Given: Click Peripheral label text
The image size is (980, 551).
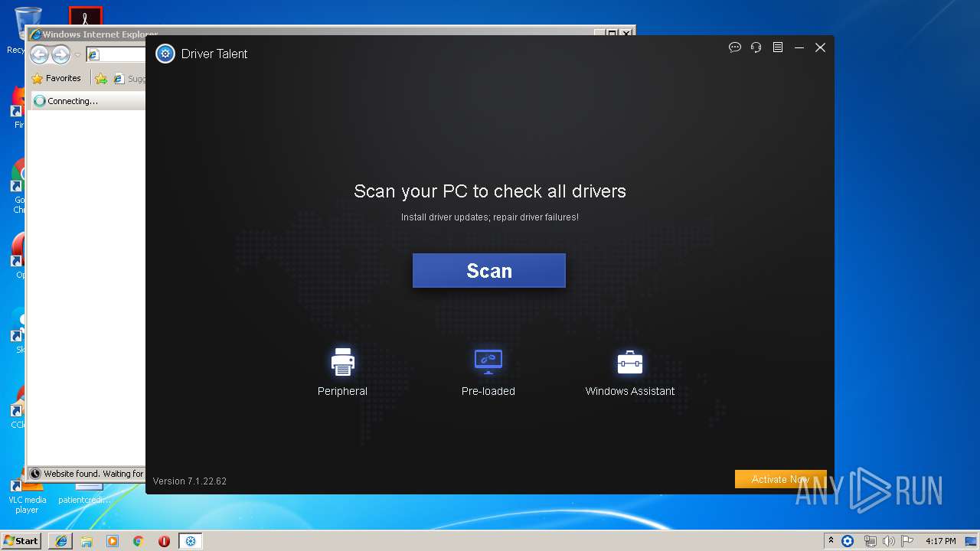Looking at the screenshot, I should (x=342, y=391).
